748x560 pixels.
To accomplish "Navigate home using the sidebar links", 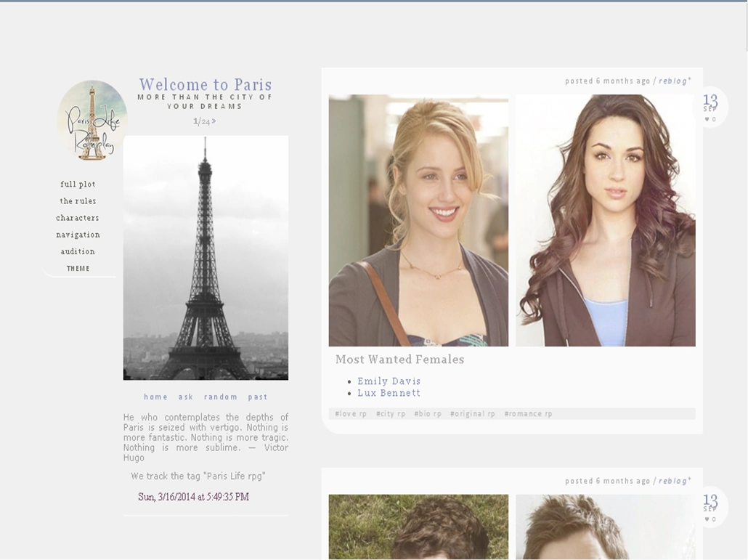I will 156,397.
